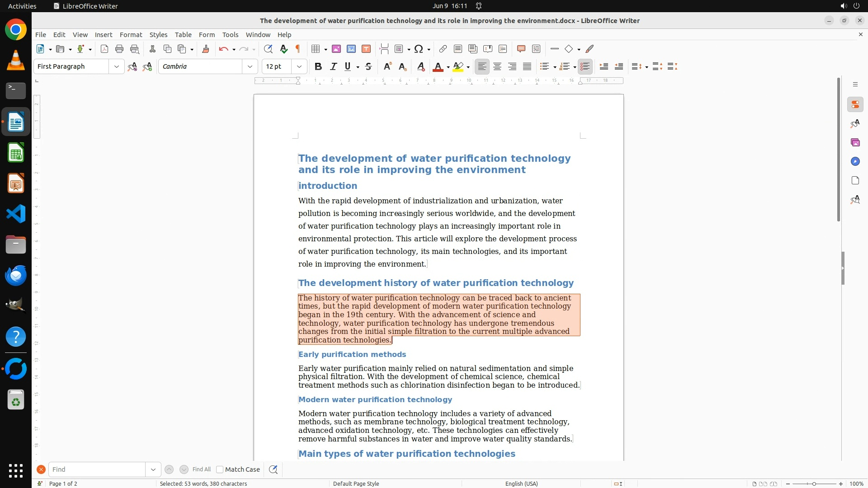The image size is (868, 488).
Task: Click the Insert Hyperlink icon
Action: pyautogui.click(x=443, y=49)
